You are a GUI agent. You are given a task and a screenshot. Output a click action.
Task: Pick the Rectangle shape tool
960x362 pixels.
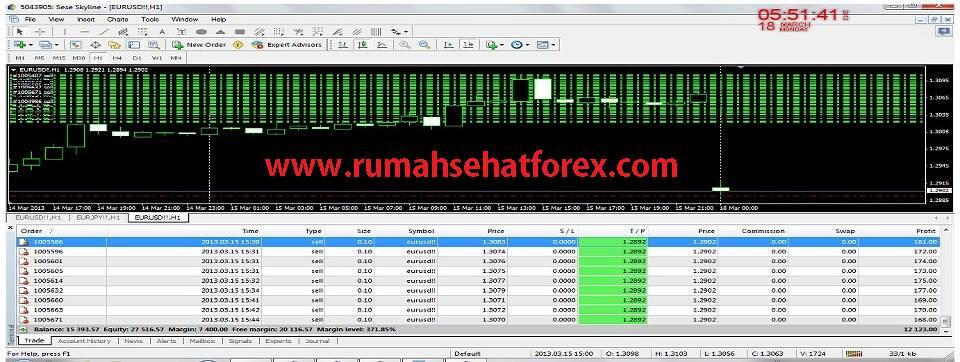[240, 31]
